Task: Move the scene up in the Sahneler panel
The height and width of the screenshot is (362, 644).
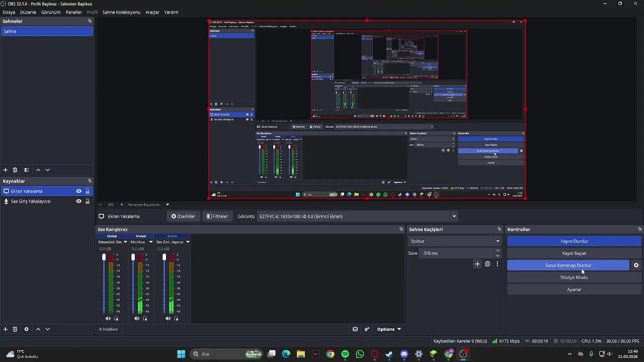Action: pyautogui.click(x=38, y=170)
